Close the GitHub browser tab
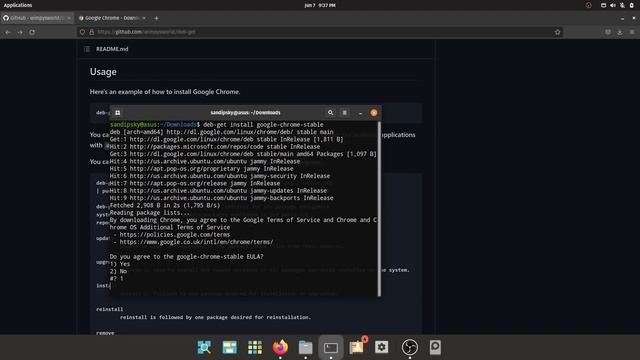This screenshot has width=640, height=360. 69,18
